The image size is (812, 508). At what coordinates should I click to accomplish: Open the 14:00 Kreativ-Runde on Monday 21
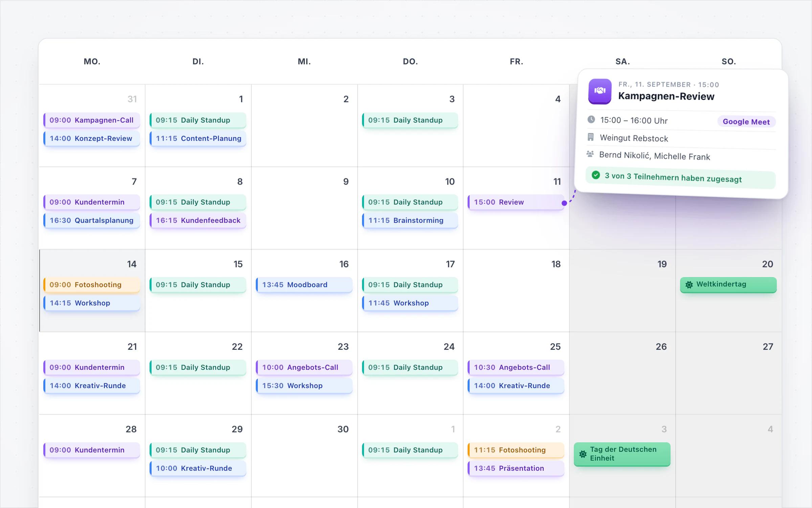click(92, 386)
